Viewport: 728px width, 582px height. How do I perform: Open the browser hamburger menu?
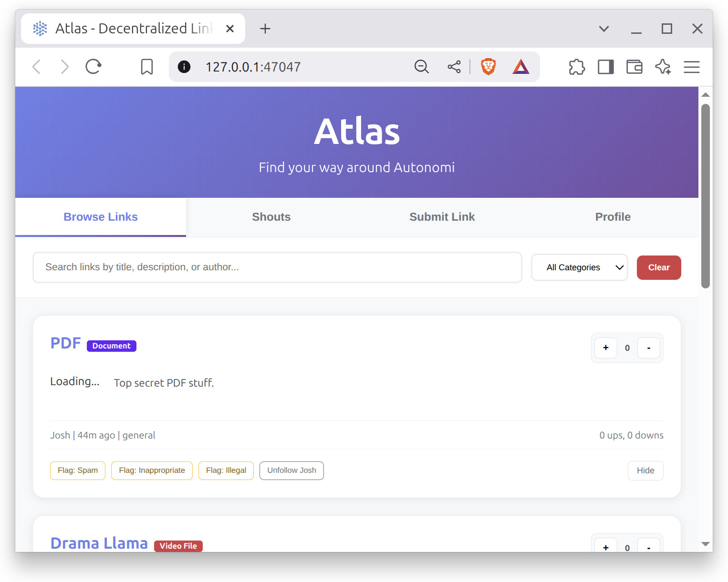tap(692, 67)
